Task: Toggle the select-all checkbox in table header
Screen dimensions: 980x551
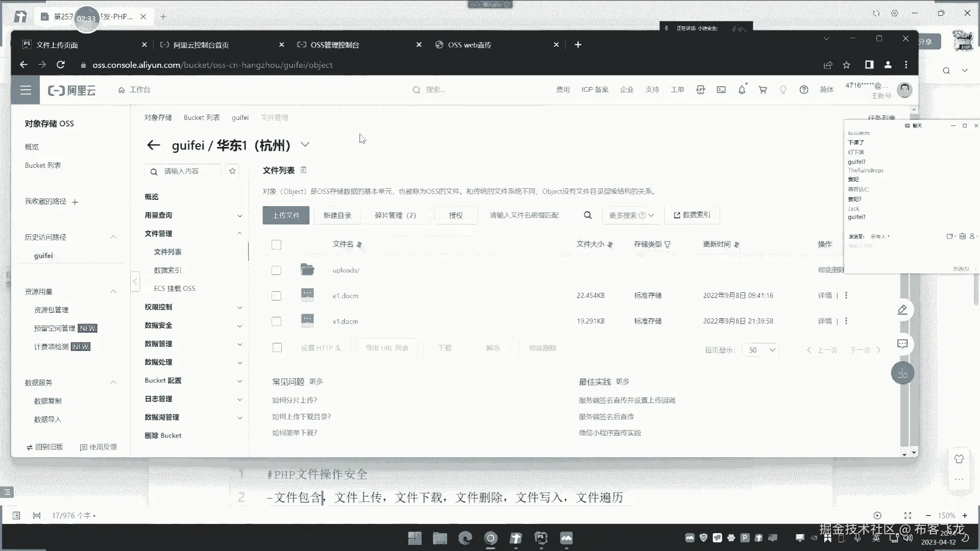Action: (277, 245)
